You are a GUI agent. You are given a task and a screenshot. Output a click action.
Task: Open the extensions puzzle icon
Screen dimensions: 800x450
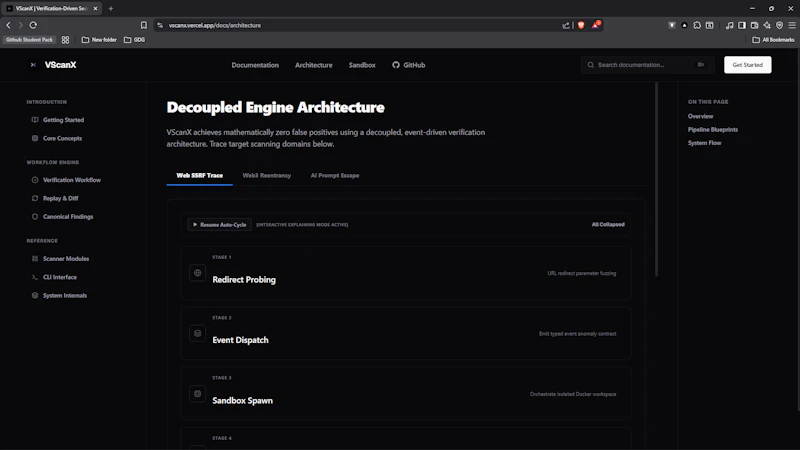tap(697, 25)
